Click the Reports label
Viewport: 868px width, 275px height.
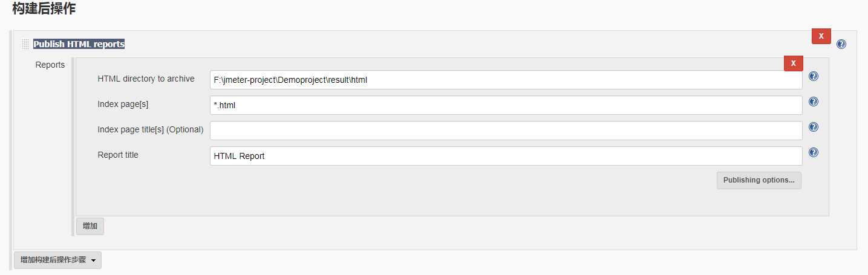(x=50, y=65)
